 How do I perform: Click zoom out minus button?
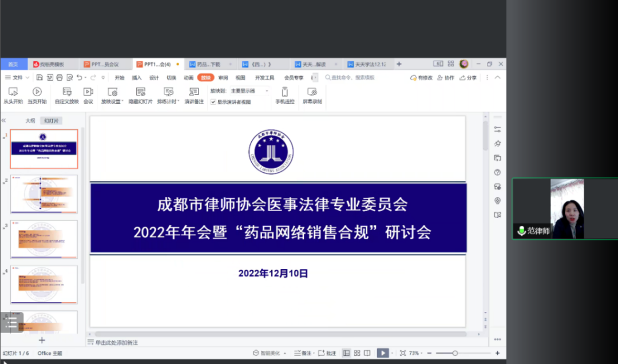tap(429, 353)
